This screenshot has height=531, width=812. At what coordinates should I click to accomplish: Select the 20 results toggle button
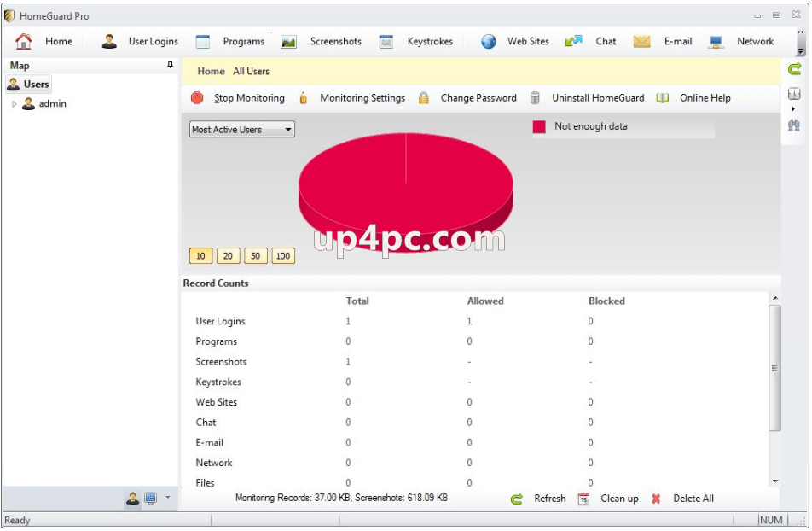point(228,255)
